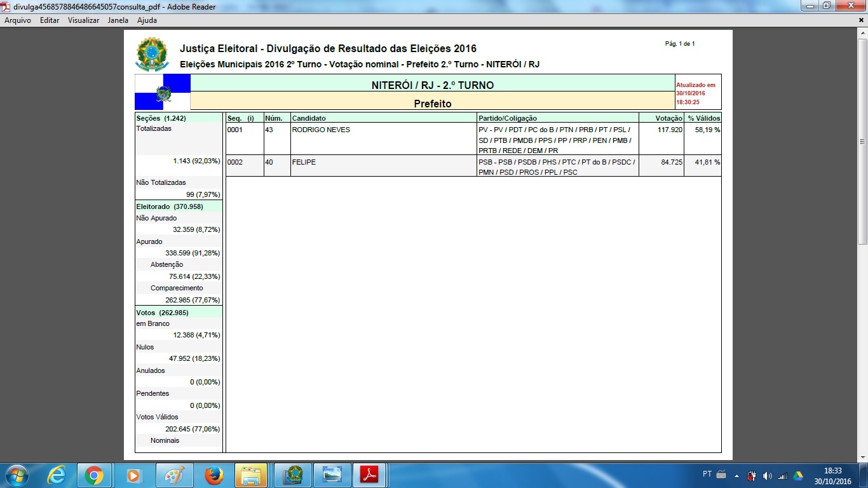
Task: Open the Visualizar menu
Action: click(x=83, y=20)
